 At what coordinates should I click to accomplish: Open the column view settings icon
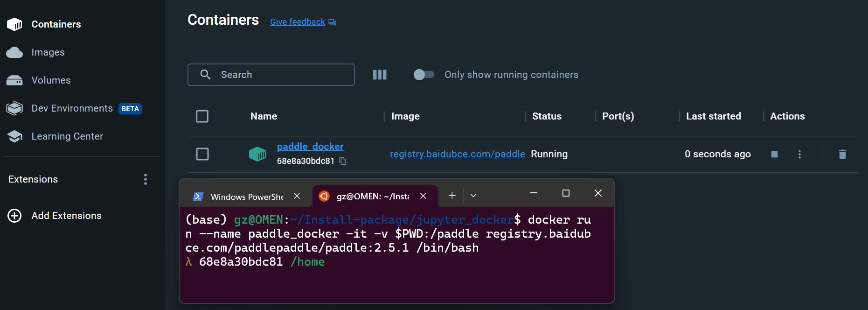(380, 75)
